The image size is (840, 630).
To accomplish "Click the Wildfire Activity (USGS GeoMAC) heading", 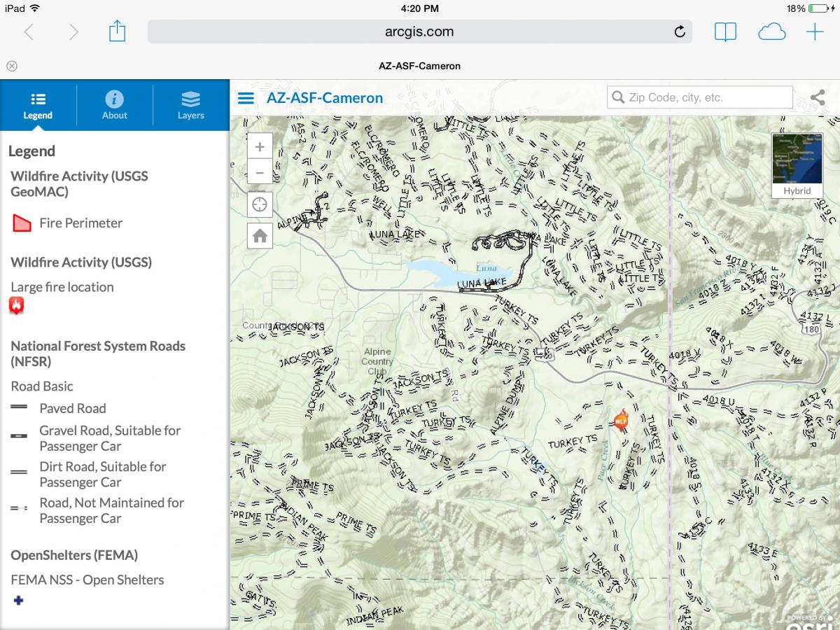I will pyautogui.click(x=79, y=184).
